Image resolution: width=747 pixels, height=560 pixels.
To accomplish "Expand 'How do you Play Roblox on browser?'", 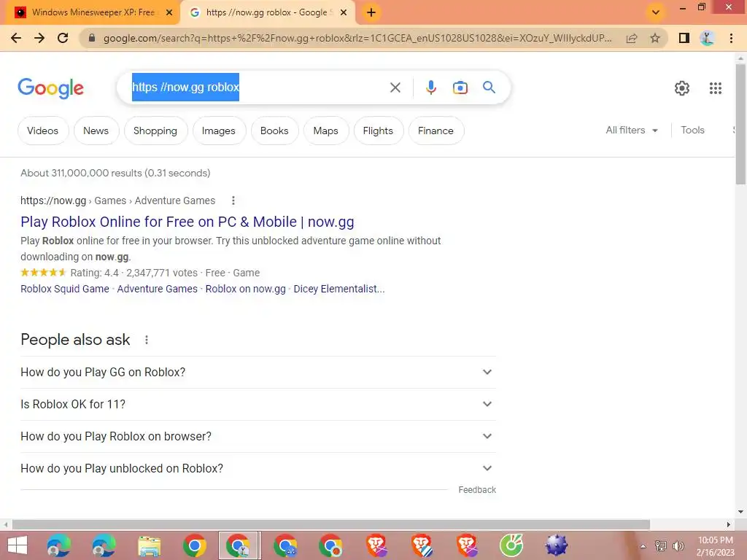I will 258,437.
